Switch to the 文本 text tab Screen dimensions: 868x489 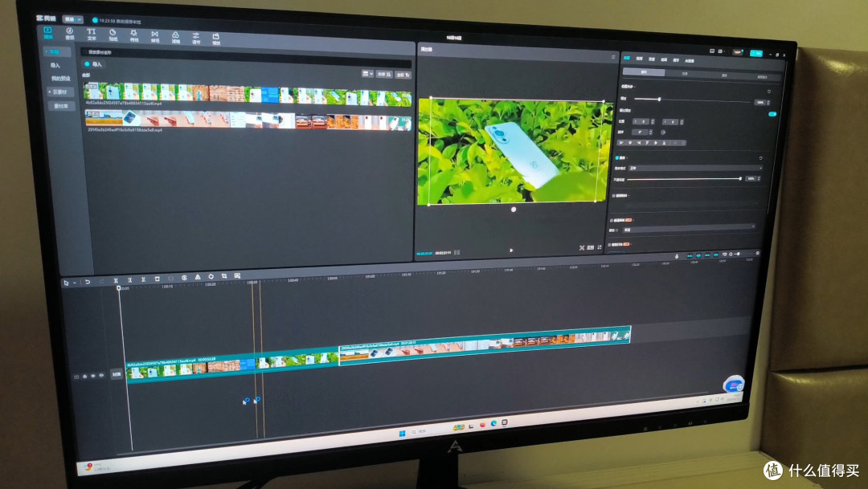coord(92,35)
